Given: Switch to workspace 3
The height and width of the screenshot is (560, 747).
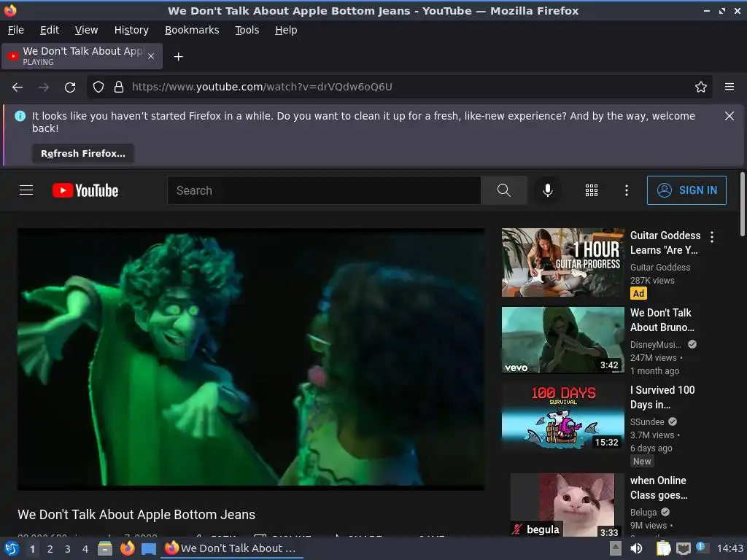Looking at the screenshot, I should click(68, 549).
